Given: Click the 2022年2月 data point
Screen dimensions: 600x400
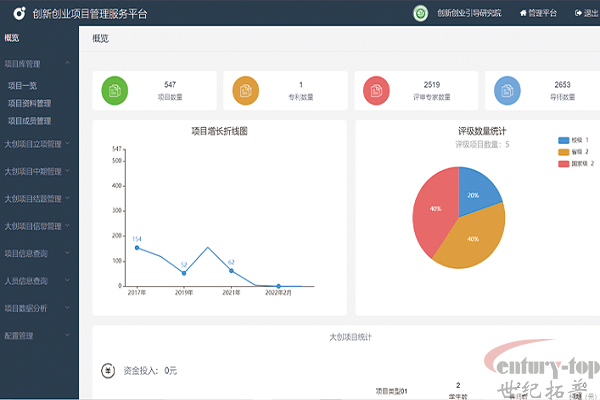Looking at the screenshot, I should [x=279, y=286].
